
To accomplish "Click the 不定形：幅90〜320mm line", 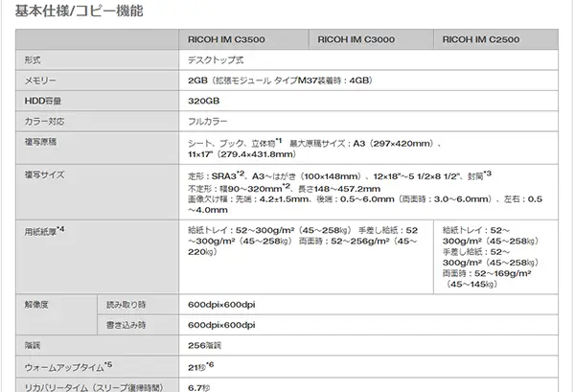I will (285, 189).
